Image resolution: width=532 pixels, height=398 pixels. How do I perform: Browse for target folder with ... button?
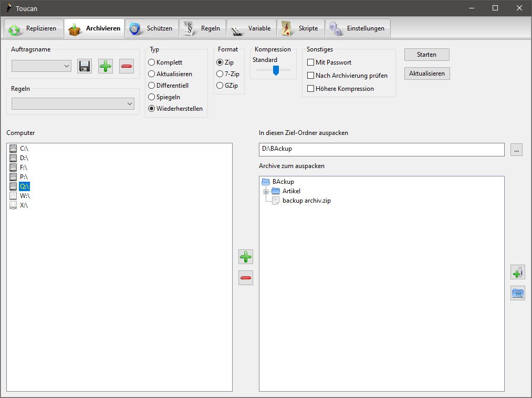point(516,150)
